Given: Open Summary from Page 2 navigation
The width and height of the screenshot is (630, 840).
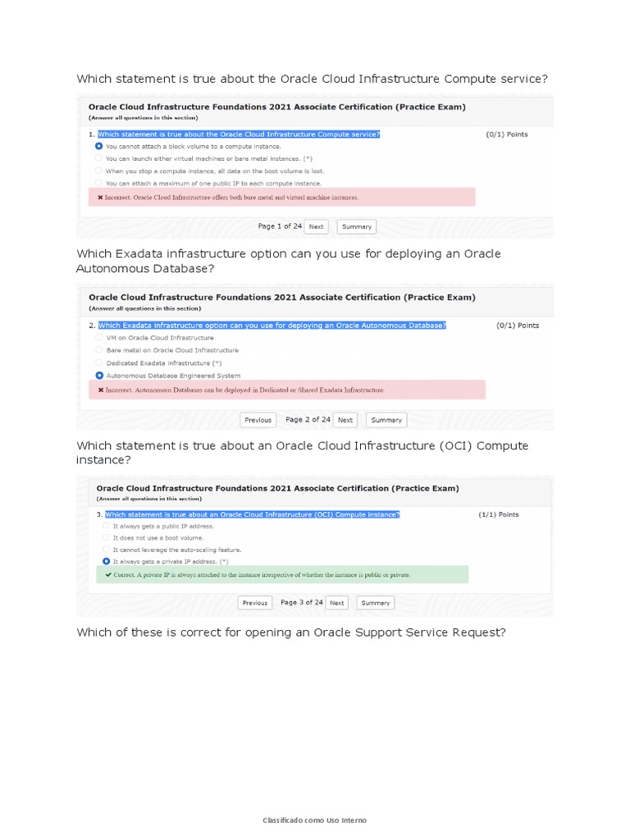Looking at the screenshot, I should pyautogui.click(x=386, y=420).
